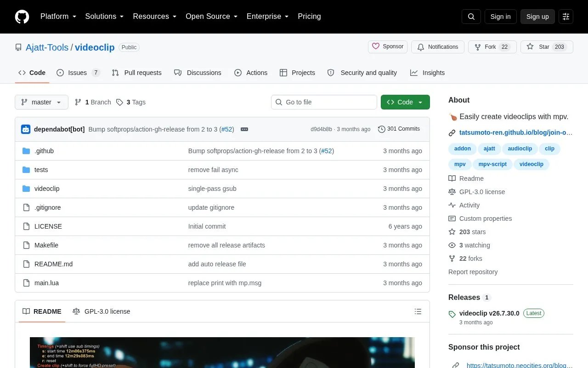Open the 301 Commits link
This screenshot has width=588, height=368.
(399, 129)
